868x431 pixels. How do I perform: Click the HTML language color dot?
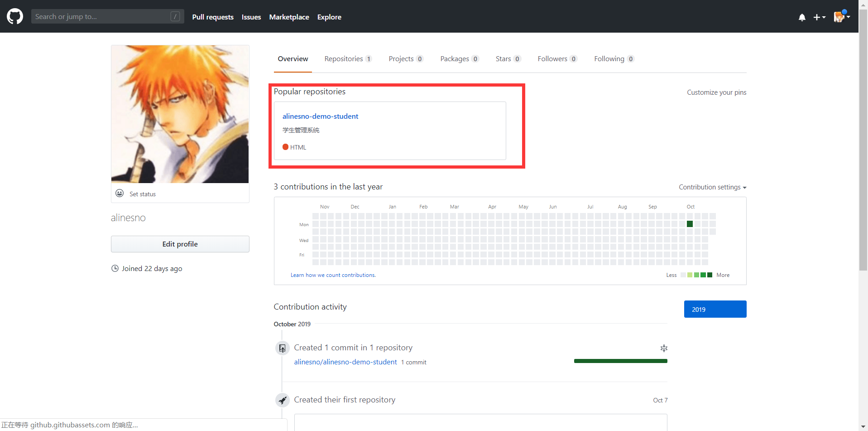point(285,147)
